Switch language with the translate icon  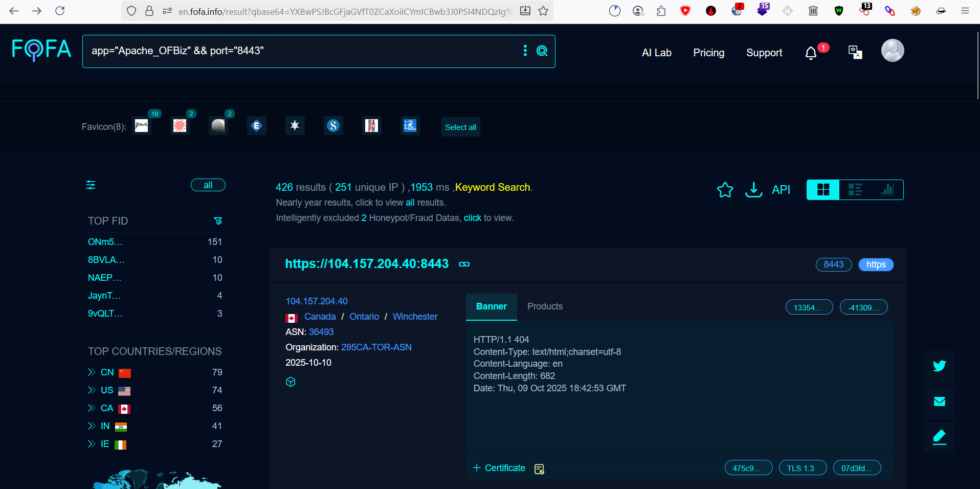[x=855, y=52]
